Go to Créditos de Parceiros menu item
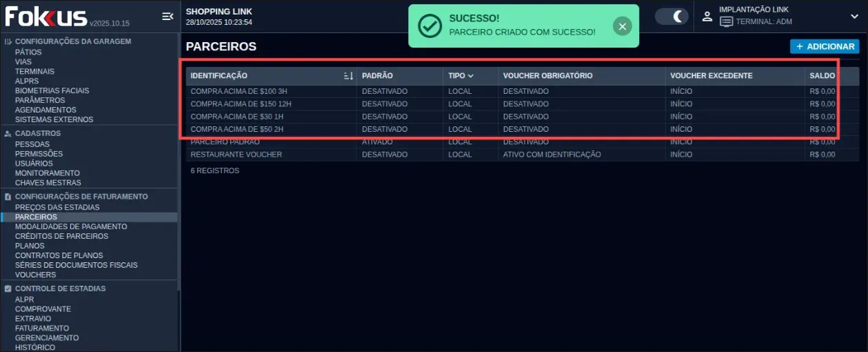This screenshot has height=352, width=868. pos(61,236)
